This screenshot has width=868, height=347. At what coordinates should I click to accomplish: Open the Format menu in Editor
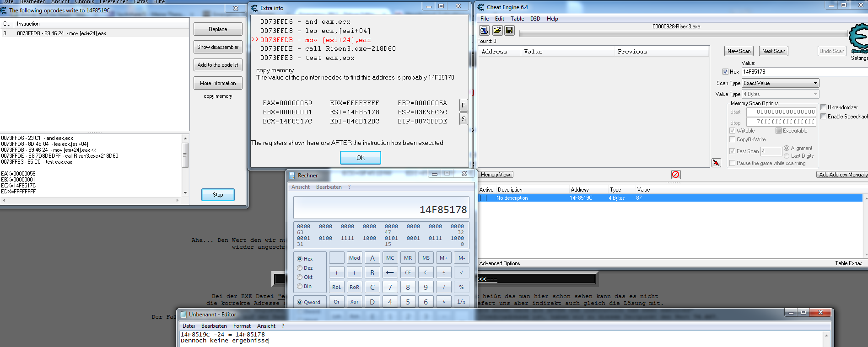coord(242,326)
